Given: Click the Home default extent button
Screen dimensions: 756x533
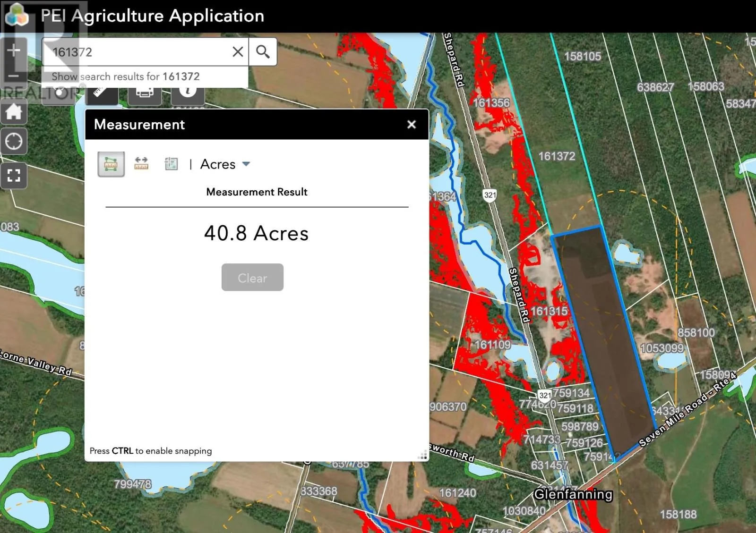Looking at the screenshot, I should (14, 112).
